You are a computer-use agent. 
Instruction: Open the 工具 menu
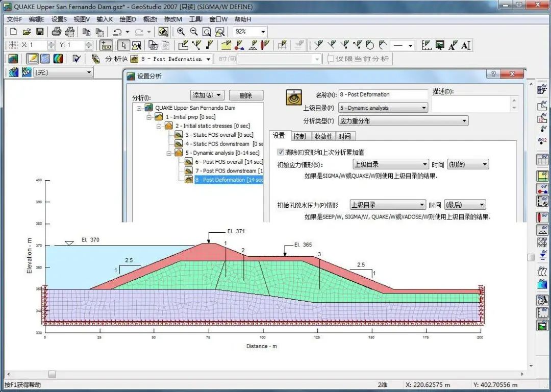pos(196,19)
